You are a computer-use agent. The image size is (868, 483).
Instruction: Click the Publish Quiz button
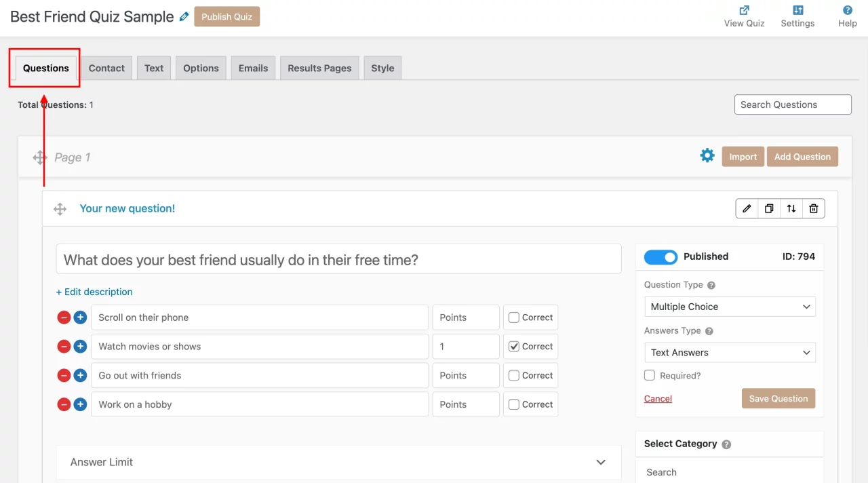pyautogui.click(x=226, y=16)
